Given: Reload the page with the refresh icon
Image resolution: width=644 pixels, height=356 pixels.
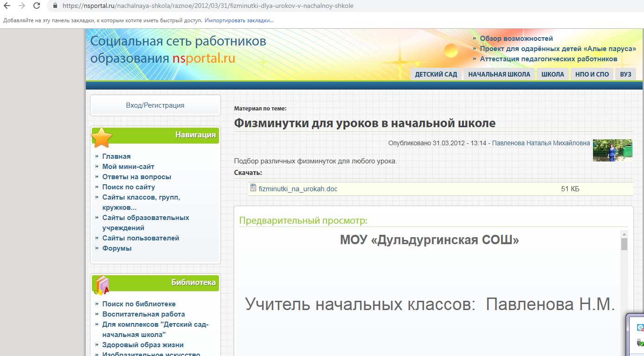Looking at the screenshot, I should 37,6.
